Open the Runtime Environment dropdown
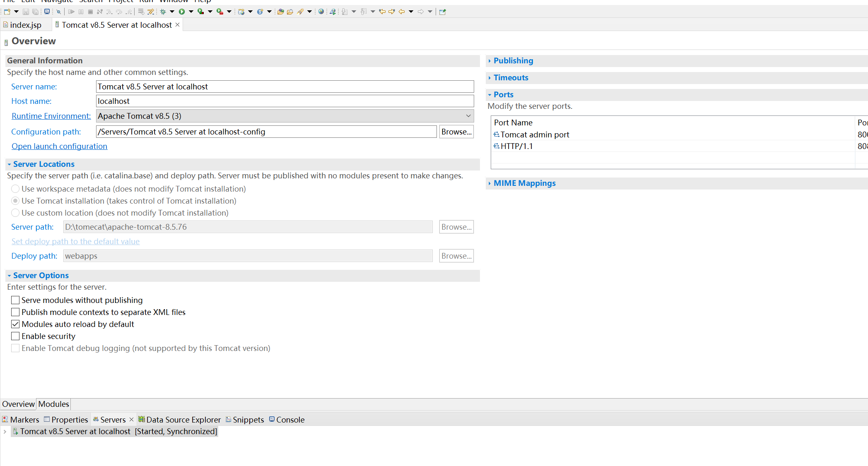The width and height of the screenshot is (868, 466). tap(468, 116)
